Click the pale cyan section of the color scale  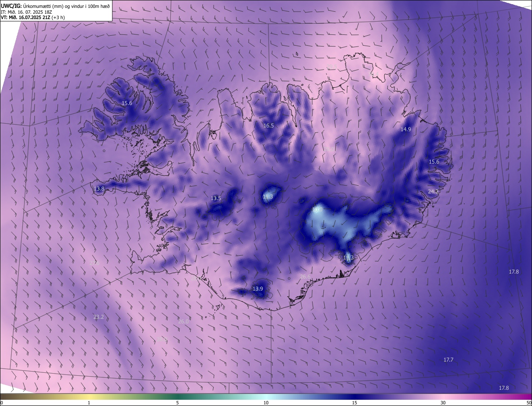point(266,396)
